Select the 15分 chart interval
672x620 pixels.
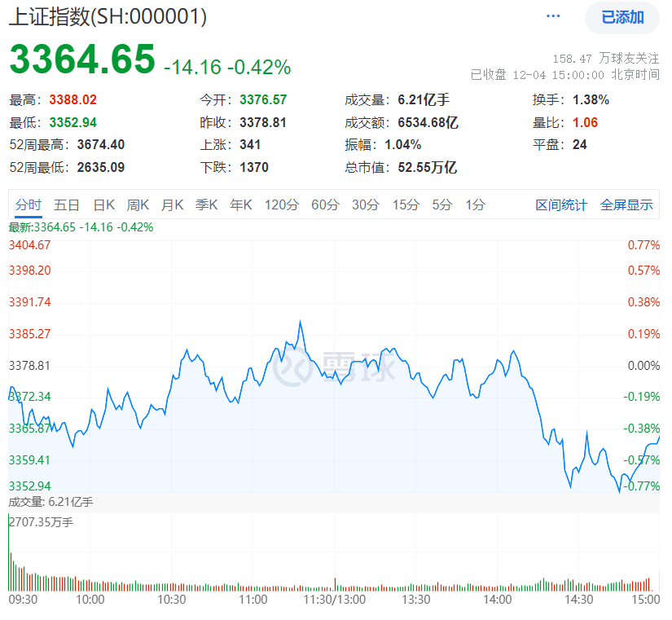pyautogui.click(x=405, y=205)
